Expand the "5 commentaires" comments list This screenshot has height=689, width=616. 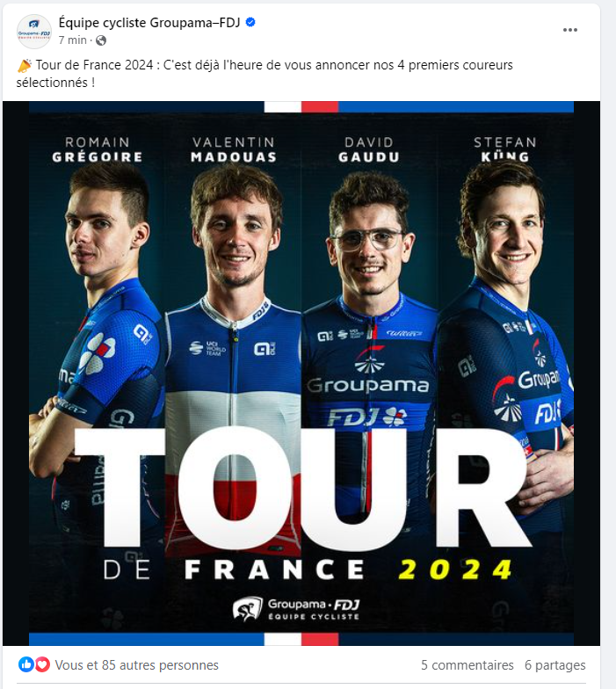point(467,665)
